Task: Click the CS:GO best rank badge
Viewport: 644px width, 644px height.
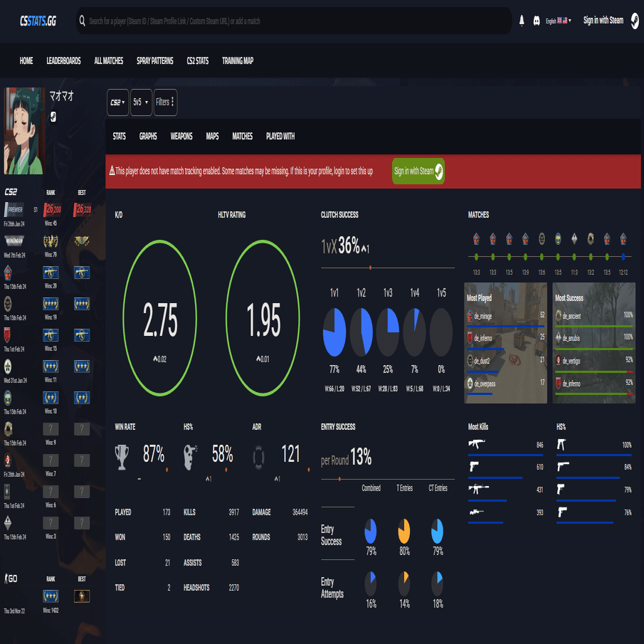Action: [x=82, y=596]
